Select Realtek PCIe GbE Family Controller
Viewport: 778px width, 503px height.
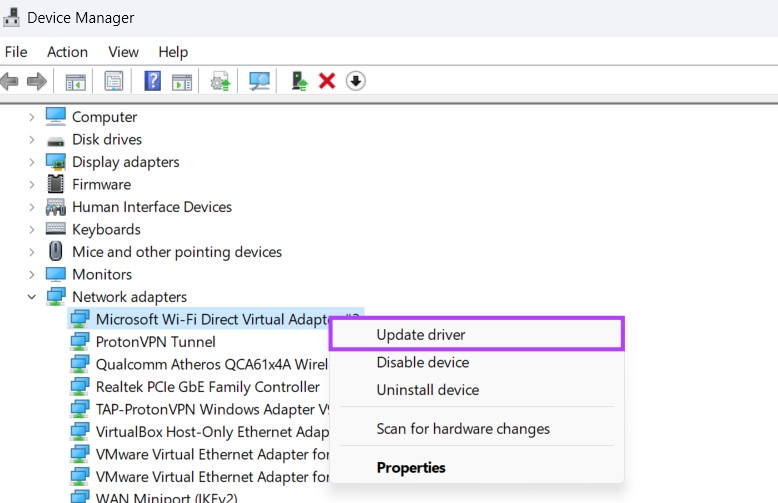click(x=207, y=387)
